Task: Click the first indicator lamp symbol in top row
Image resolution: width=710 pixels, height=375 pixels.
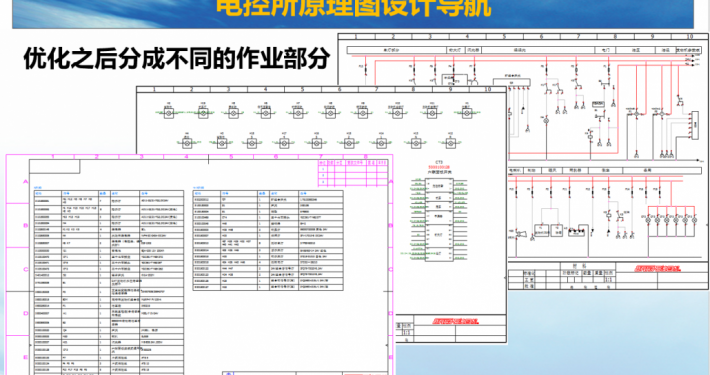Action: tap(168, 113)
